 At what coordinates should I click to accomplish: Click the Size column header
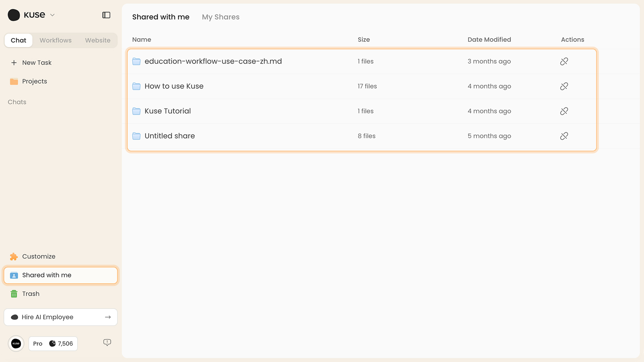coord(364,39)
